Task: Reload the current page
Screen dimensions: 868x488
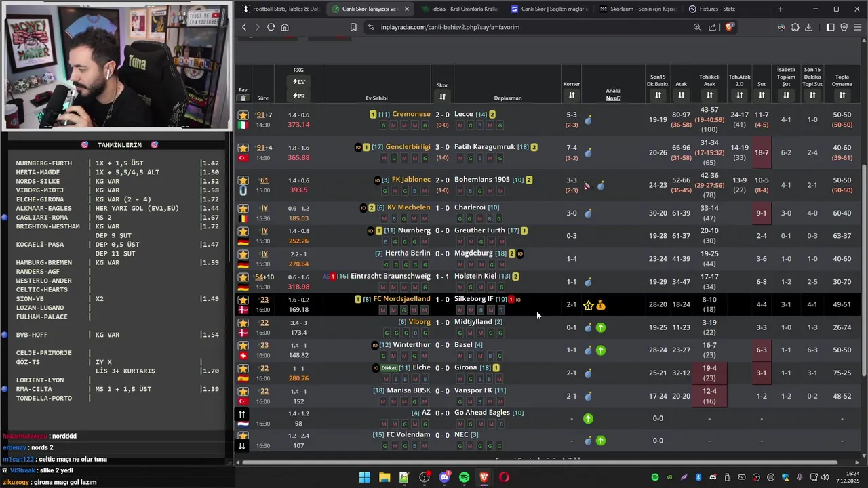Action: 271,27
